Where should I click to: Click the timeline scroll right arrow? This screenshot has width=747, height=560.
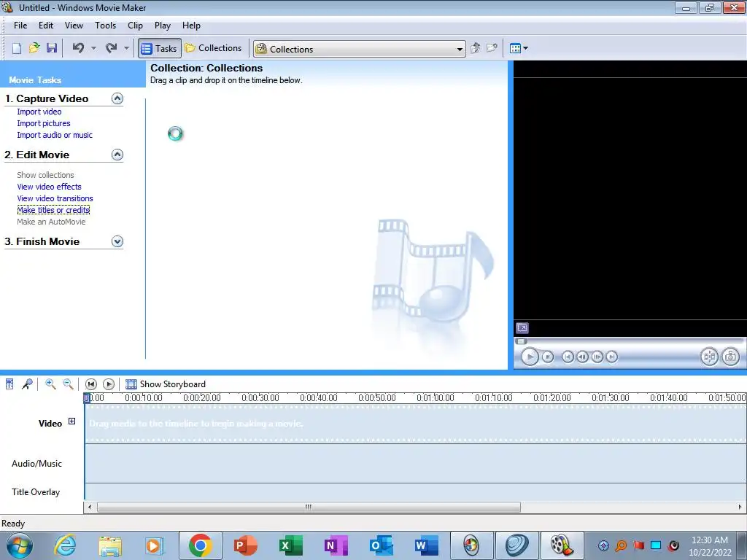point(740,507)
